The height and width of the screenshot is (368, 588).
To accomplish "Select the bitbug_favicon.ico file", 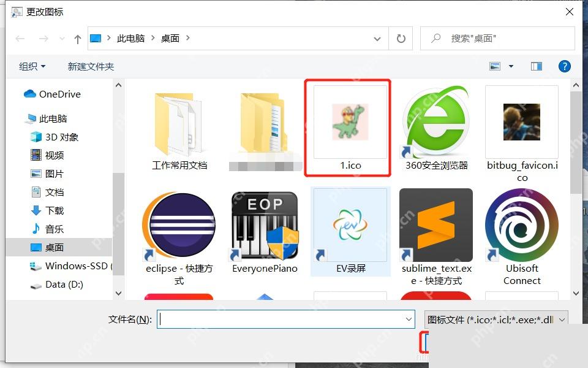I will 522,122.
